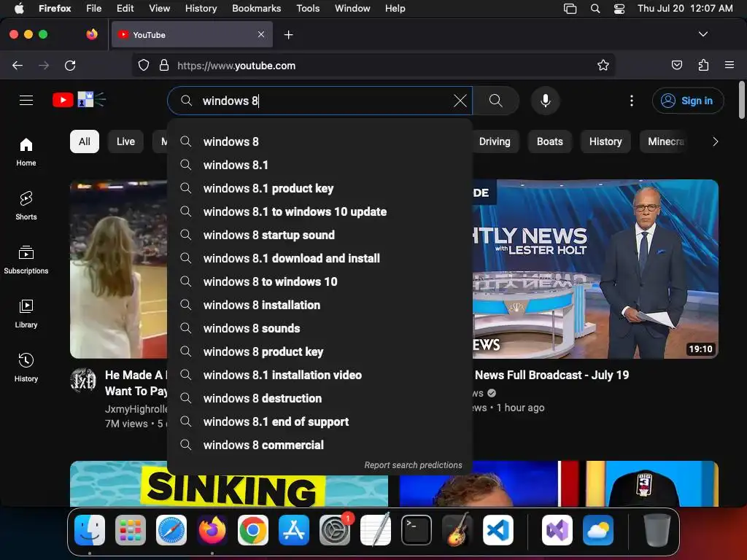Select the History filter chip
Image resolution: width=747 pixels, height=560 pixels.
605,141
